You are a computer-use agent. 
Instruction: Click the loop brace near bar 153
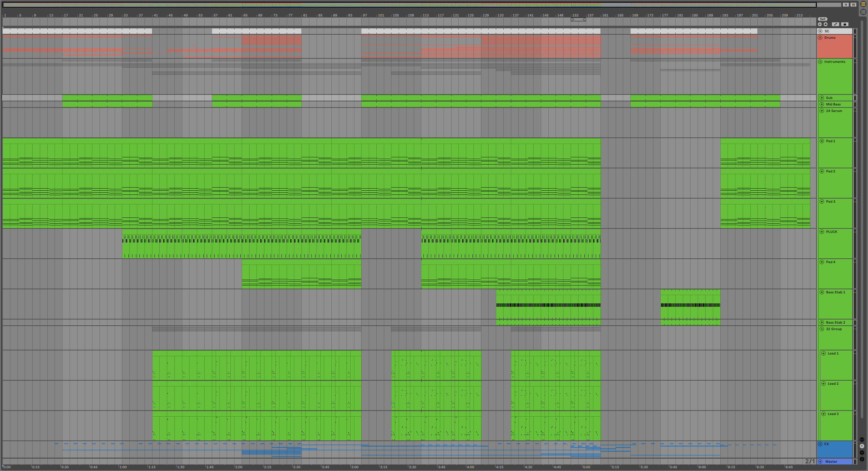(578, 20)
